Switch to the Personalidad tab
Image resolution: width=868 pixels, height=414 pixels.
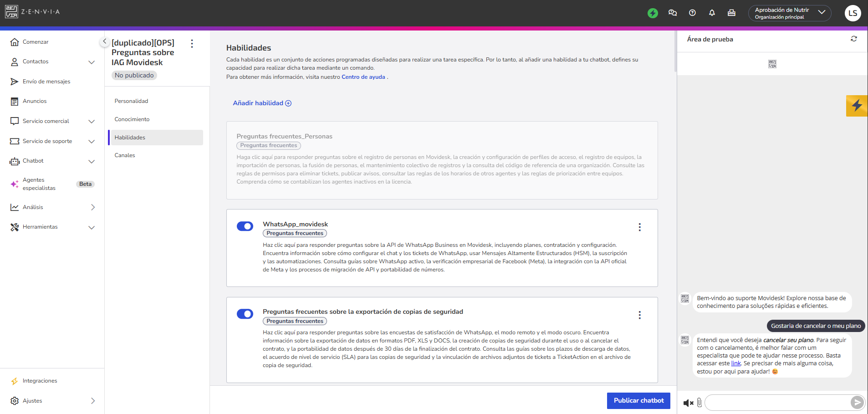131,101
